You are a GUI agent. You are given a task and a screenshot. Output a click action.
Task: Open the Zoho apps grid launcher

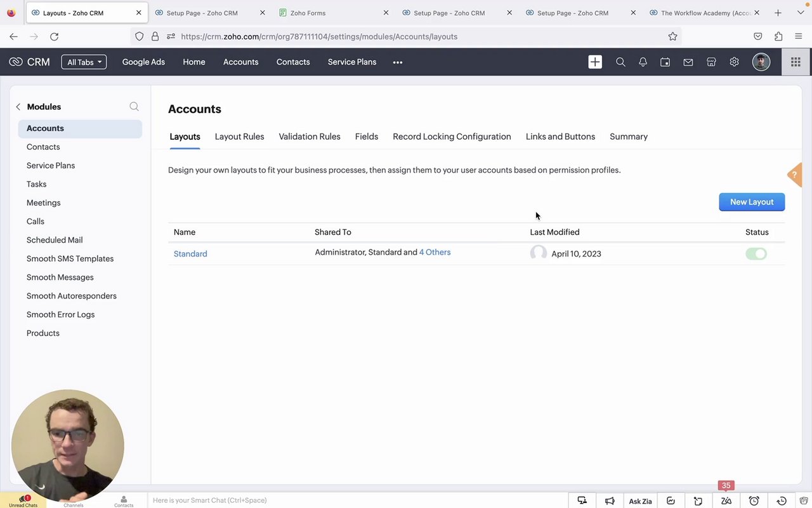pos(796,62)
